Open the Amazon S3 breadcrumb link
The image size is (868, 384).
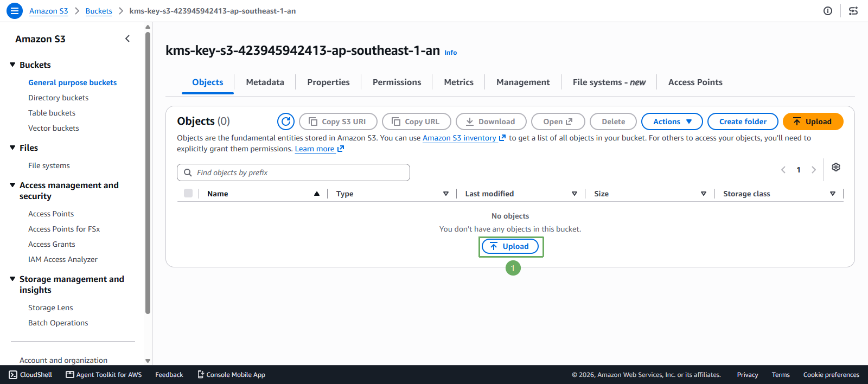(49, 11)
